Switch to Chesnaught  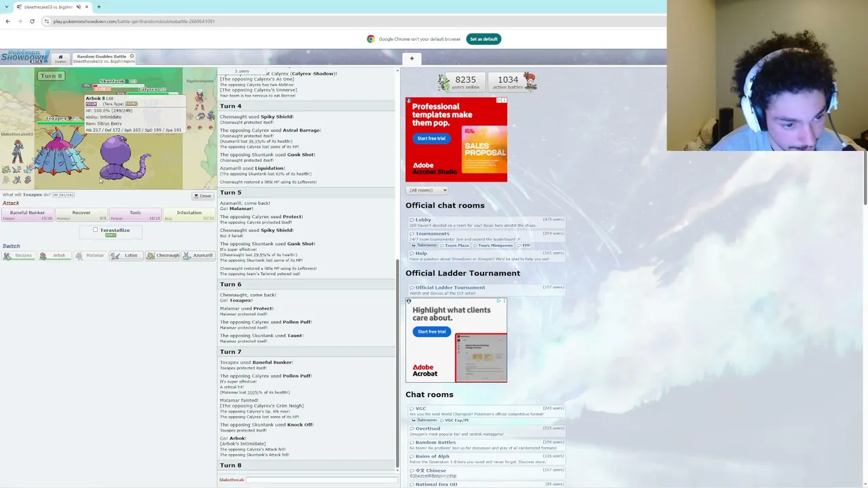(163, 256)
